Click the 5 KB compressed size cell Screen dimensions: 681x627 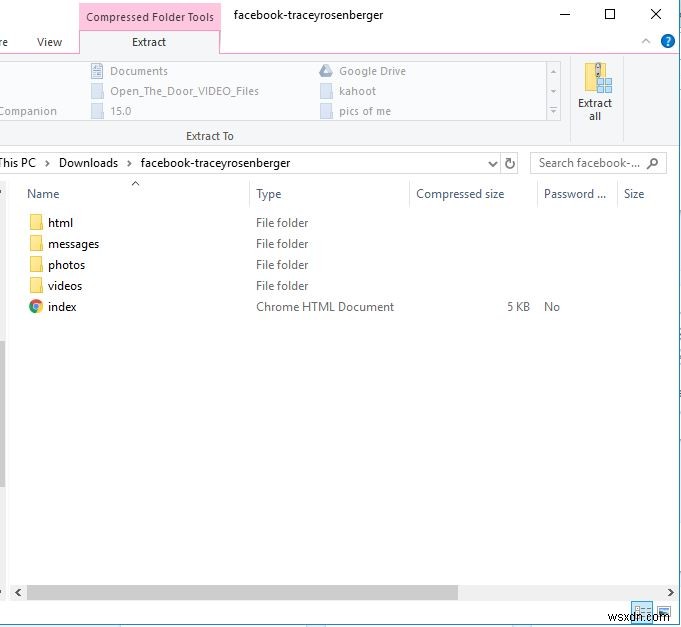point(518,307)
